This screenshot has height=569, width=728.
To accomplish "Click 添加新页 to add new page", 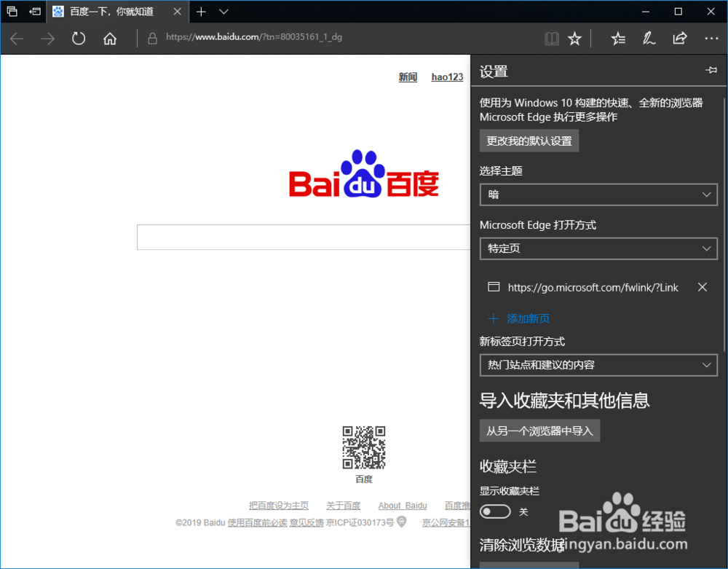I will click(518, 318).
